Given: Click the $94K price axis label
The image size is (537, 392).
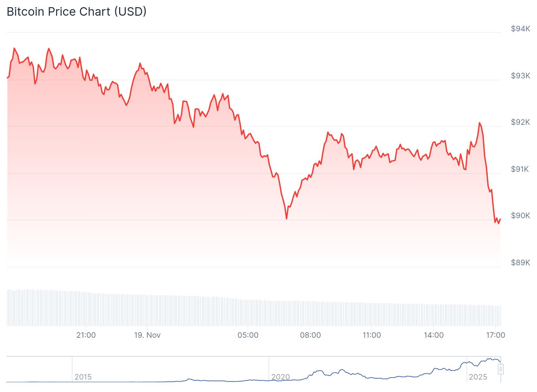Looking at the screenshot, I should (x=520, y=29).
